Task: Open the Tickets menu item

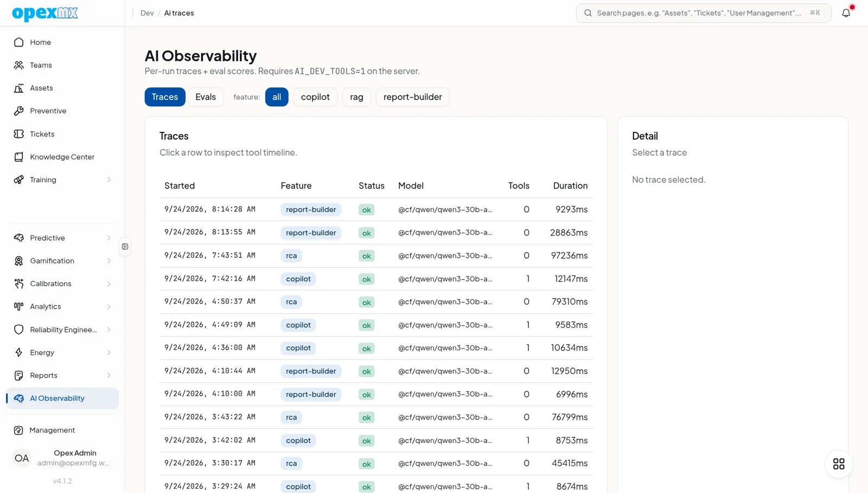Action: tap(62, 134)
